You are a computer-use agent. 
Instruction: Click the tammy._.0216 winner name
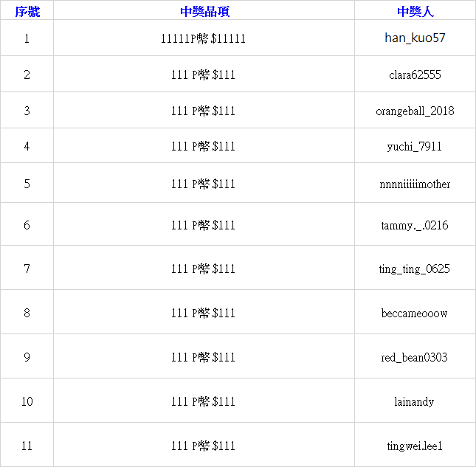point(415,225)
